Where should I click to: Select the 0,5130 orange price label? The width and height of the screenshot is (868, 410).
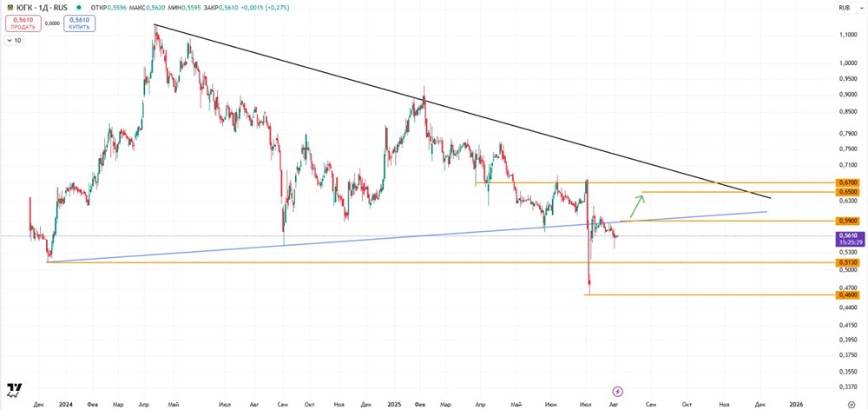[x=847, y=262]
